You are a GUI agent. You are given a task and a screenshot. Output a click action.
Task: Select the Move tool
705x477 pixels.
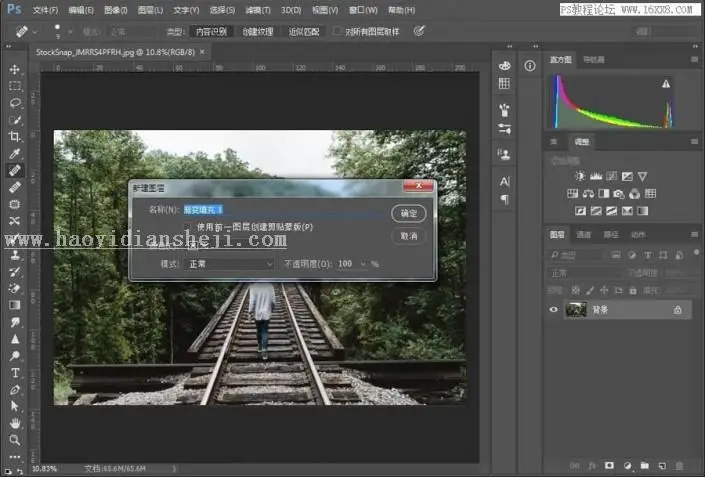tap(15, 69)
